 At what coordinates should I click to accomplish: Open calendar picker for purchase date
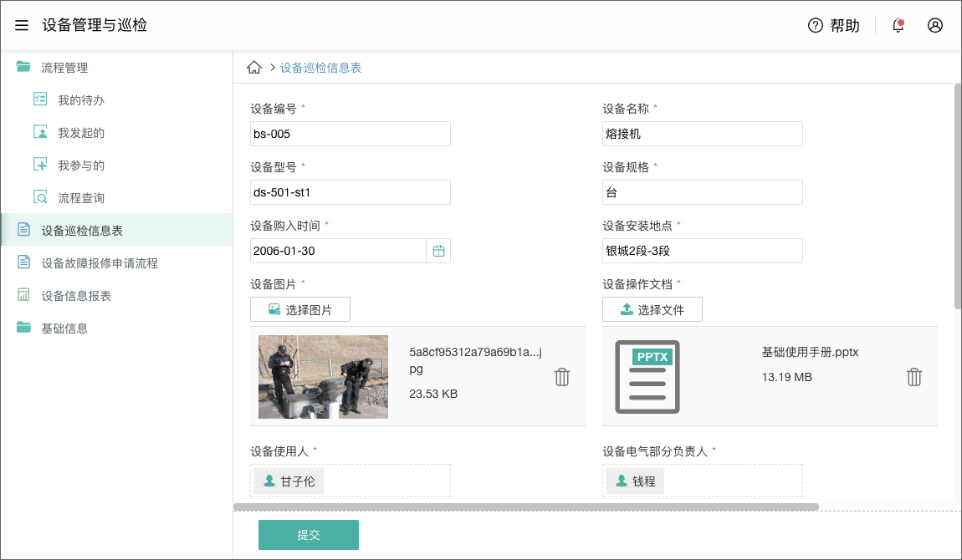pyautogui.click(x=438, y=251)
